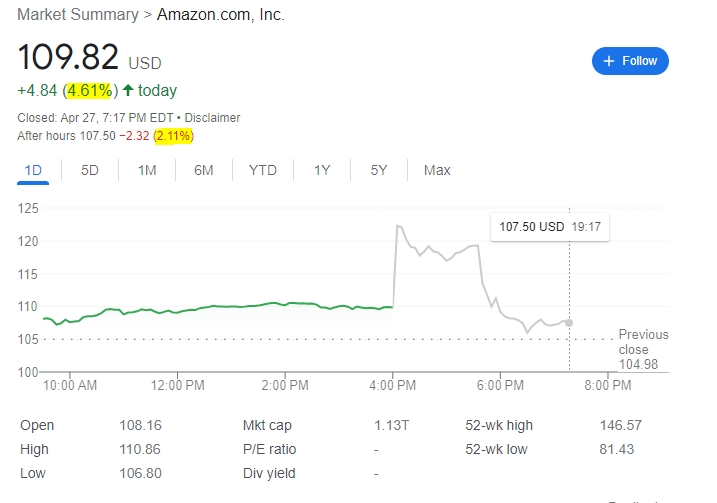This screenshot has height=503, width=717.
Task: Switch to the 5Y range
Action: (x=379, y=170)
